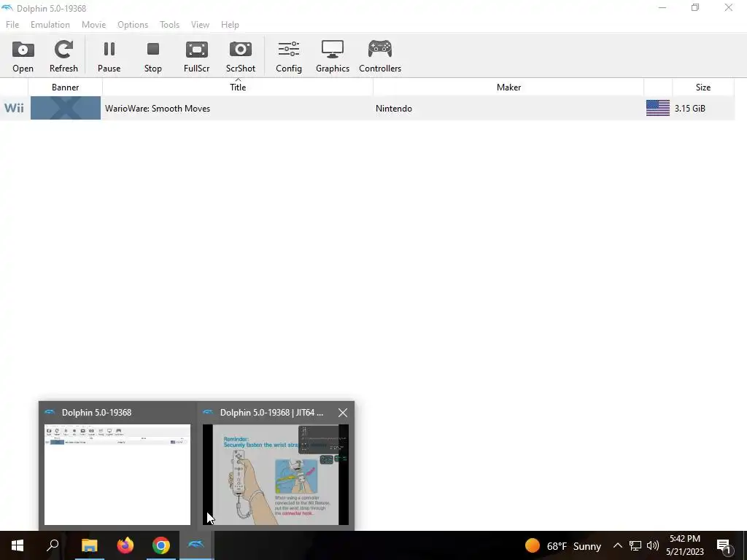
Task: Take a screenshot with ScrShot
Action: pyautogui.click(x=241, y=56)
